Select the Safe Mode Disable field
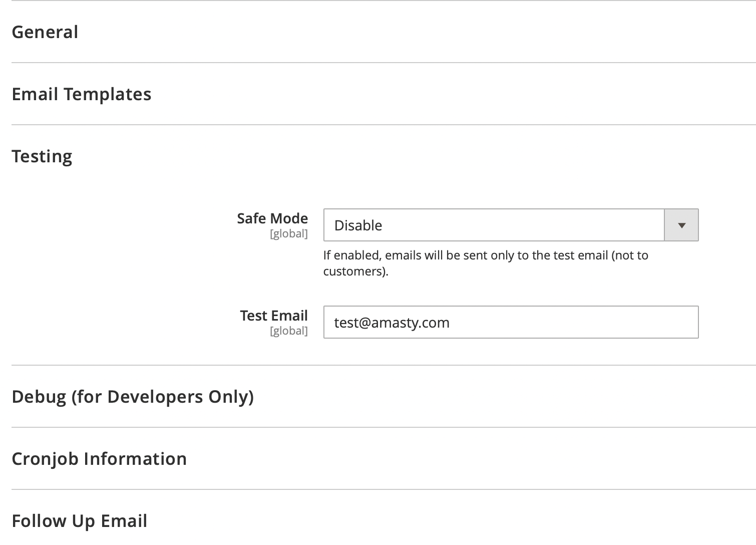756x545 pixels. (511, 225)
